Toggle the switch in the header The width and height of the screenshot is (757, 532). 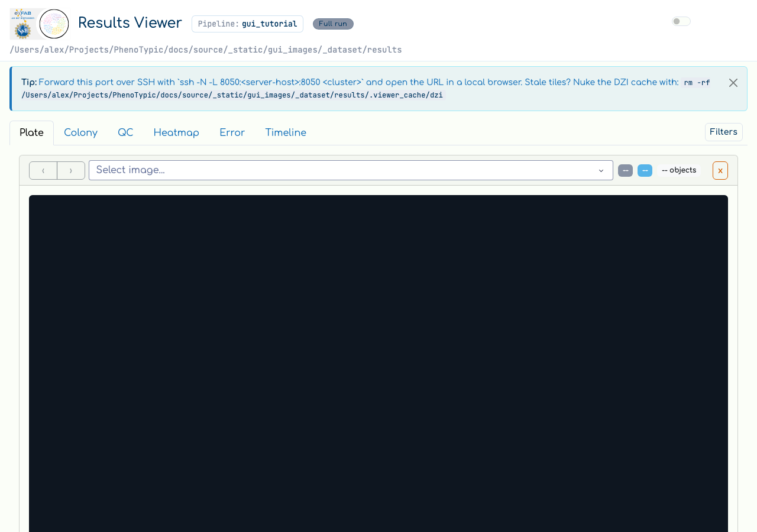coord(681,21)
